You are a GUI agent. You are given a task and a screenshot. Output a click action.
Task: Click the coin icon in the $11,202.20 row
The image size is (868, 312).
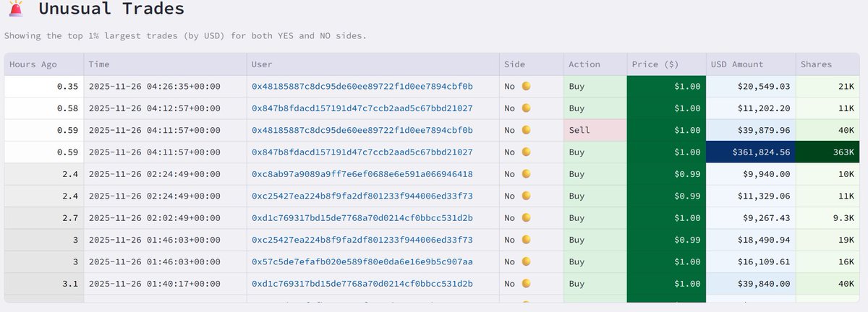527,108
